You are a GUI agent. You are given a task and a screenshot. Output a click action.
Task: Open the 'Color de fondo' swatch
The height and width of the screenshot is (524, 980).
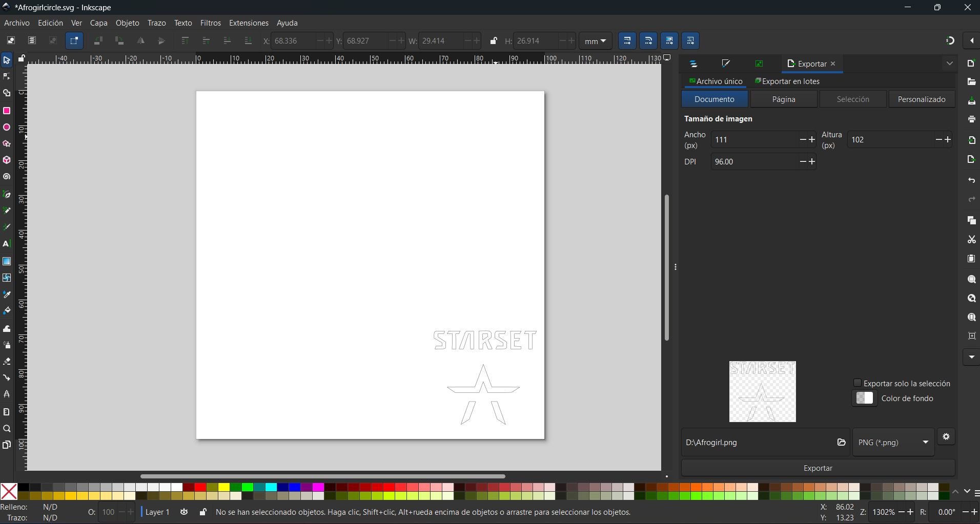point(865,398)
